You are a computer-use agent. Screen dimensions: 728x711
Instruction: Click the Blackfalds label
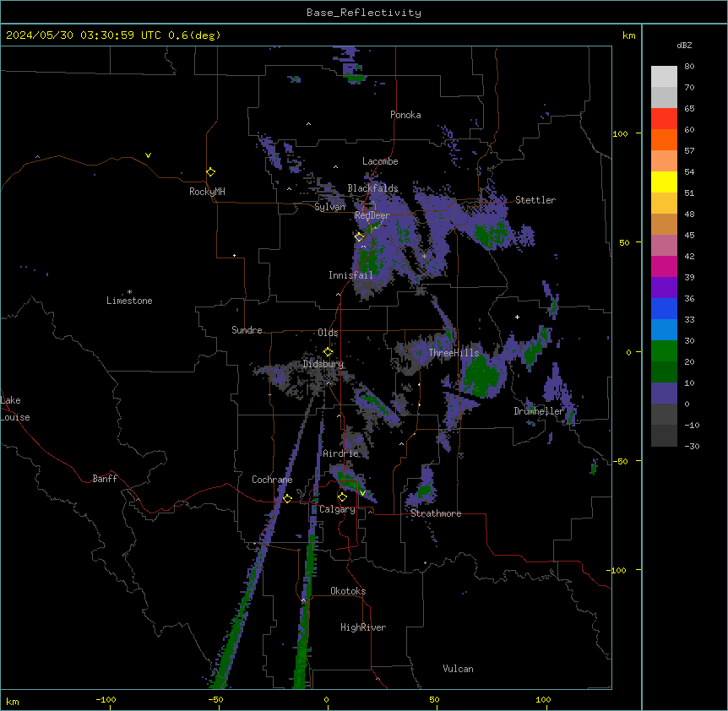tap(372, 188)
